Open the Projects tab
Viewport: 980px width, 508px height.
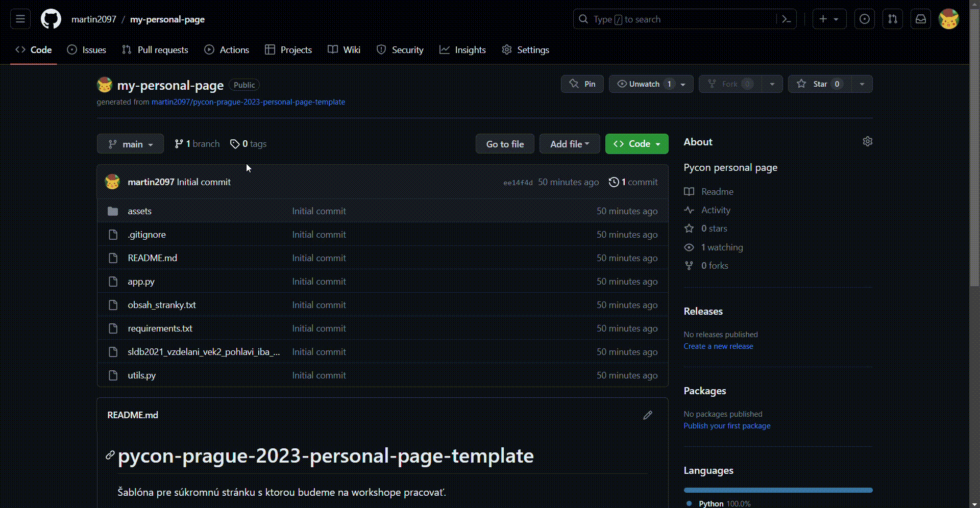(x=288, y=50)
